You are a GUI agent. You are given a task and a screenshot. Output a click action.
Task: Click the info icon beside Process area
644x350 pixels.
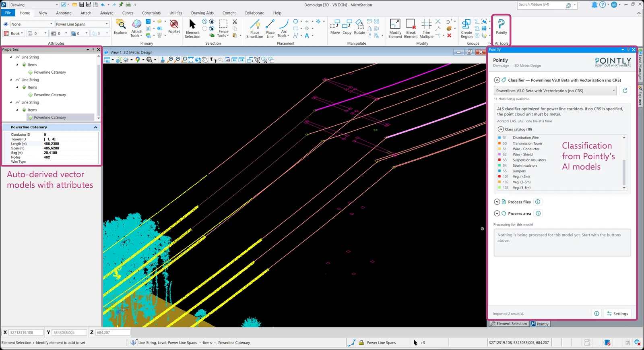pyautogui.click(x=538, y=213)
